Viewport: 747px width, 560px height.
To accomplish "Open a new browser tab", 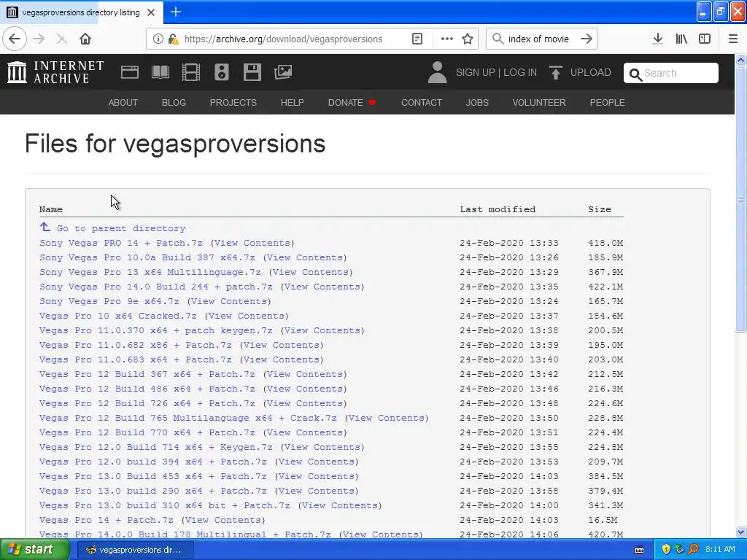I will (176, 12).
